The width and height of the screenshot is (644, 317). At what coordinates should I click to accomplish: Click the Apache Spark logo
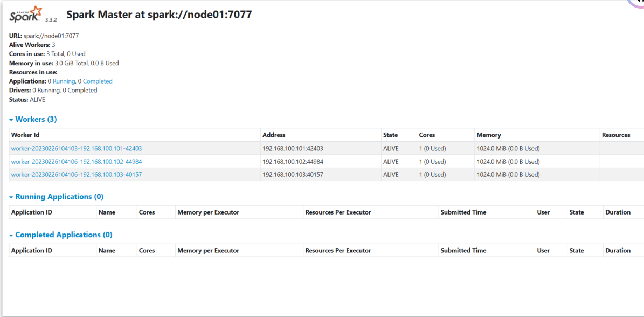25,15
